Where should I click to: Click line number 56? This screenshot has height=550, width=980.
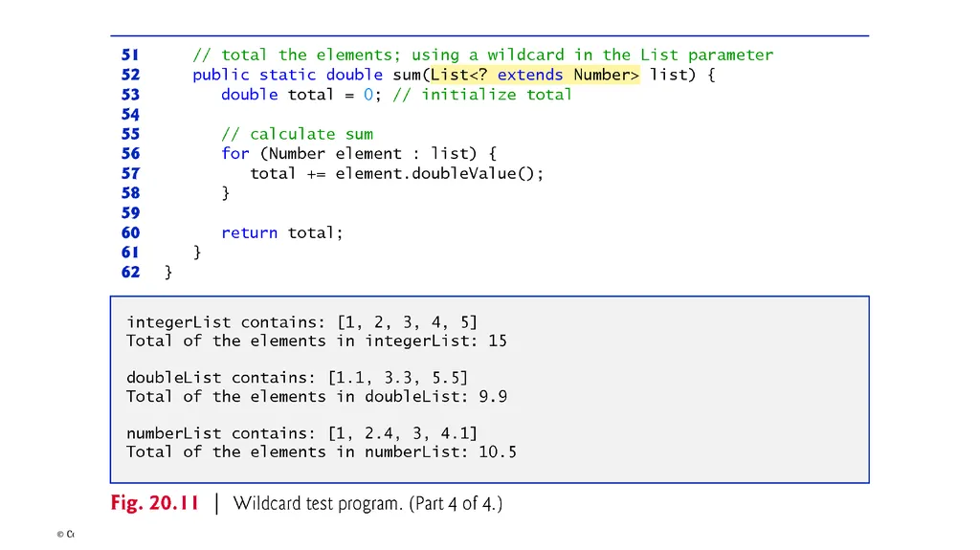tap(130, 154)
